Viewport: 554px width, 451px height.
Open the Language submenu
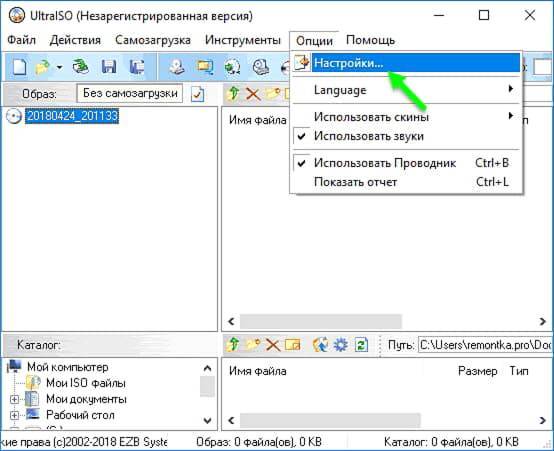point(406,90)
